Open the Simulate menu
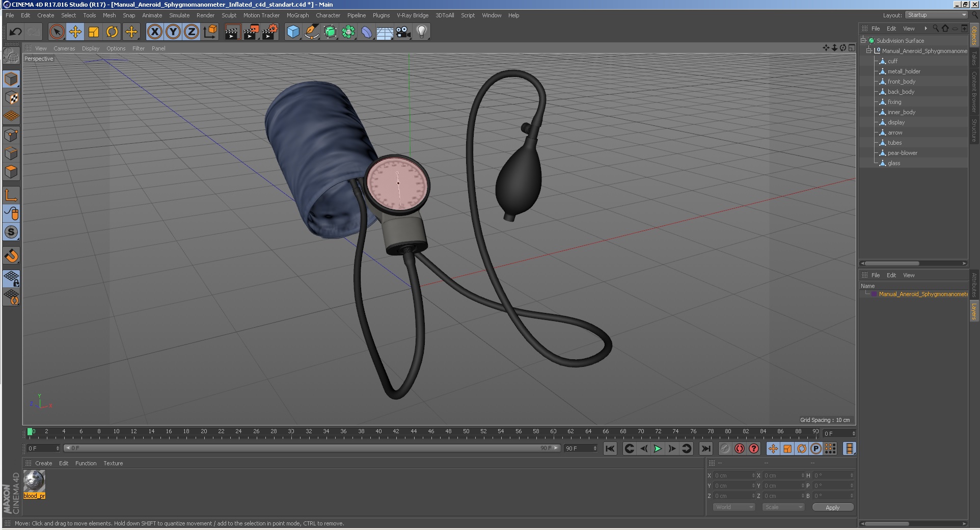980x530 pixels. pos(179,15)
